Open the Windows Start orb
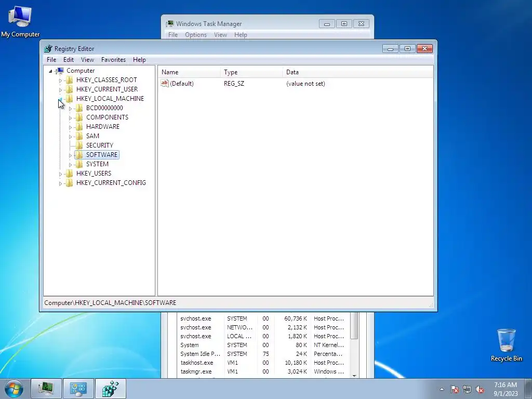The height and width of the screenshot is (399, 532). (x=14, y=389)
